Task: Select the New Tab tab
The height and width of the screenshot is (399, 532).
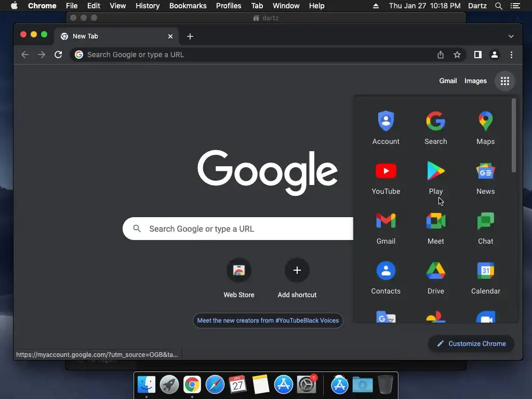Action: tap(116, 36)
